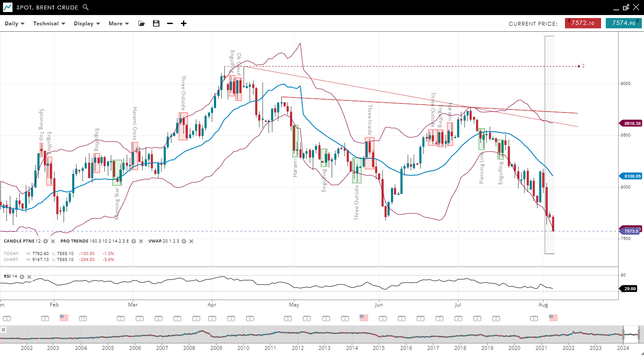
Task: Remove the VWAP indicator
Action: tap(191, 241)
